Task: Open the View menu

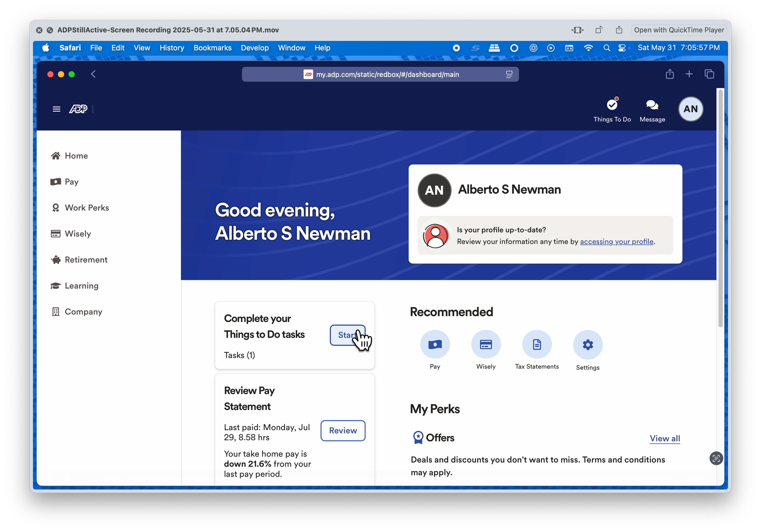Action: coord(142,48)
